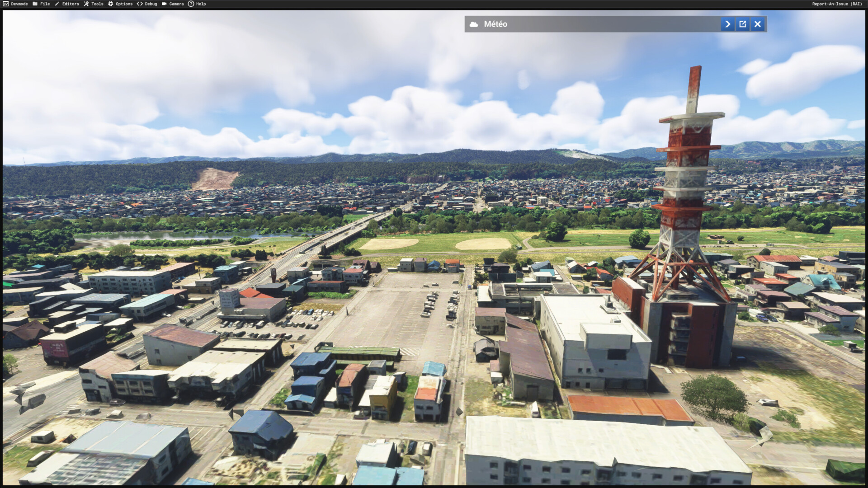Viewport: 868px width, 488px height.
Task: Click the Météo panel title text
Action: [495, 24]
